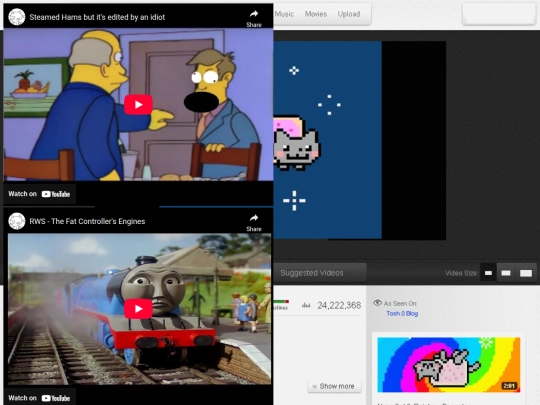Select the large video size icon
Image resolution: width=540 pixels, height=405 pixels.
point(526,273)
